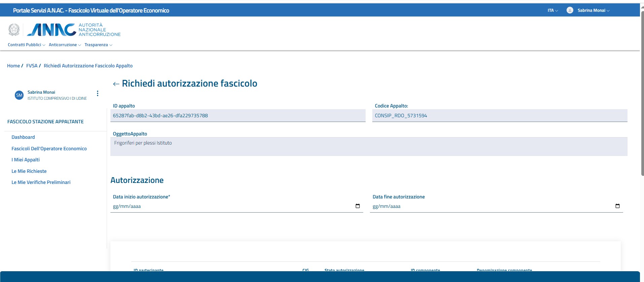The image size is (644, 282).
Task: Open the Sabrina Monai account dropdown
Action: tap(593, 10)
